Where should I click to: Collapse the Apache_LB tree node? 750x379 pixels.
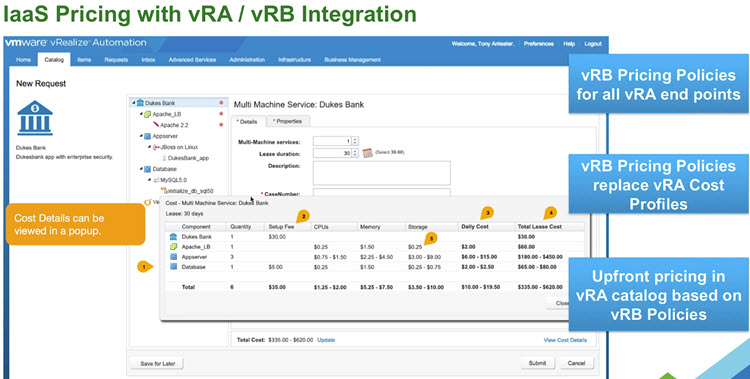[x=142, y=114]
